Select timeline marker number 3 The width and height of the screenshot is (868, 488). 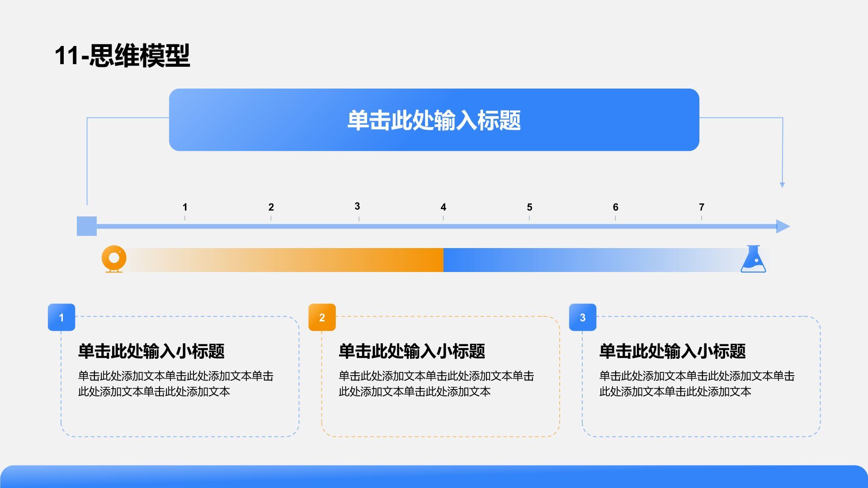point(357,206)
